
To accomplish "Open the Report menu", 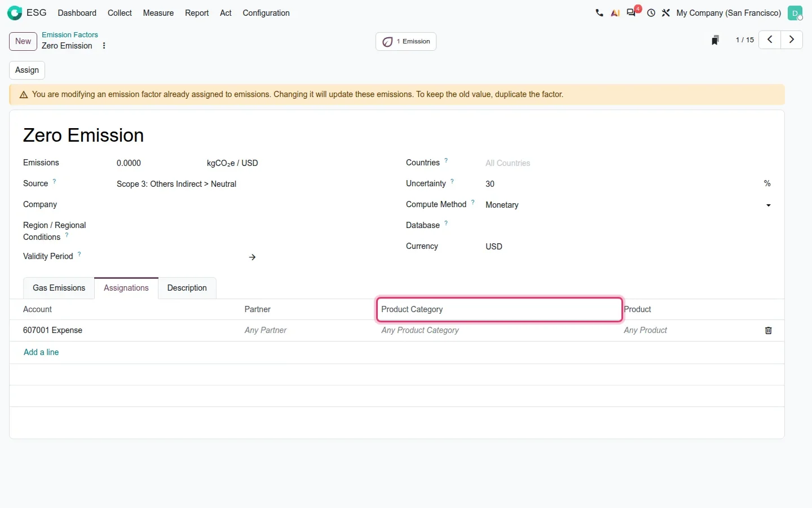I will coord(197,12).
